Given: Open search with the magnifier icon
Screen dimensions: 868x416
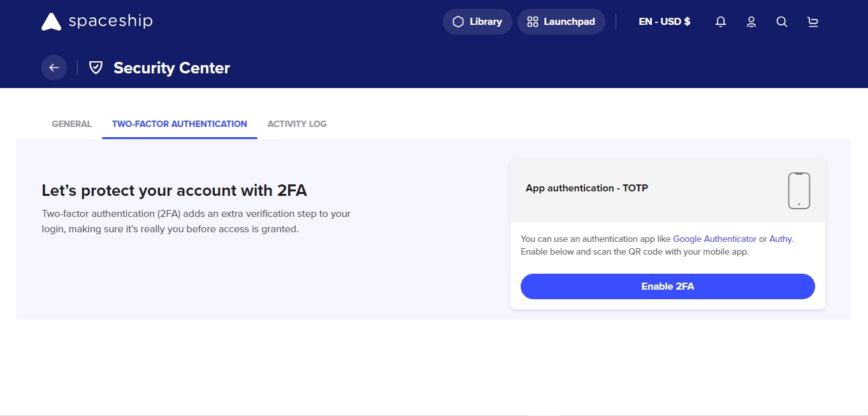Looking at the screenshot, I should coord(782,22).
